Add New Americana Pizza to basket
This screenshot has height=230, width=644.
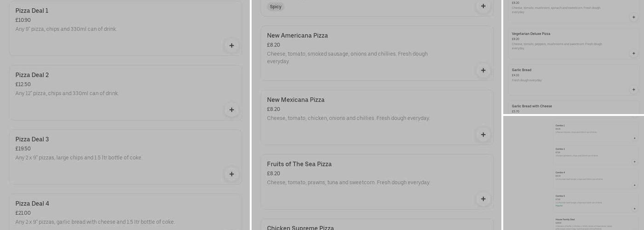coord(483,70)
